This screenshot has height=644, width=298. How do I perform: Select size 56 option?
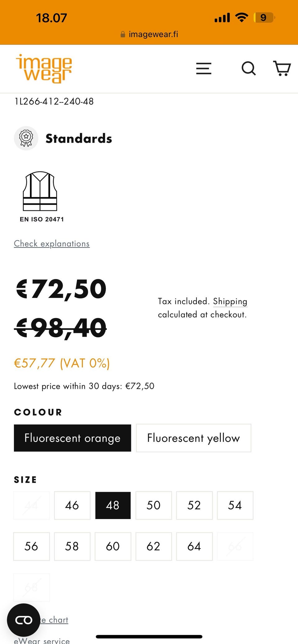[x=31, y=546]
